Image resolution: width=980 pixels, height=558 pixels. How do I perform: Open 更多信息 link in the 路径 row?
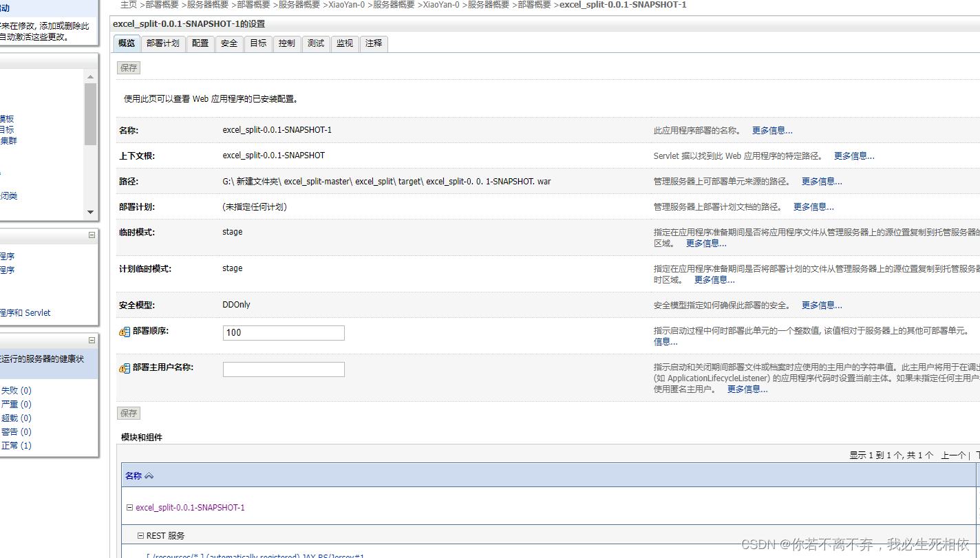822,181
